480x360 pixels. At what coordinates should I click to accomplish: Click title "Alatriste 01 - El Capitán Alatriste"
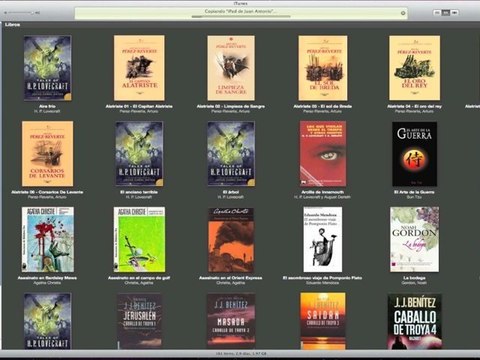(139, 107)
